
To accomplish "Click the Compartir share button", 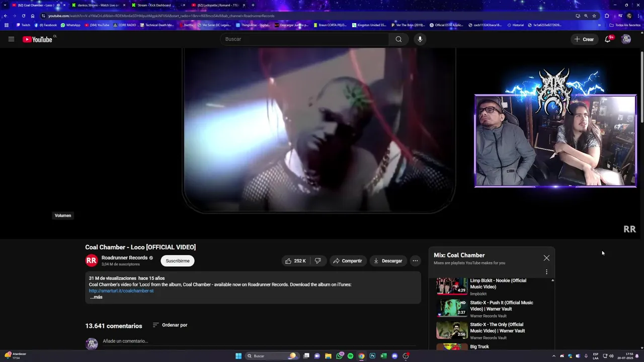I will click(347, 261).
